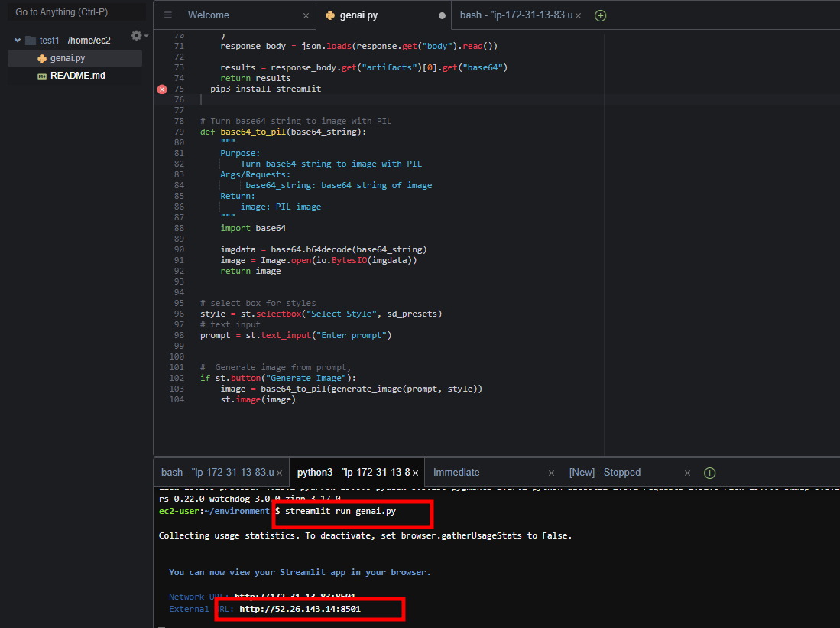Click the 'return results' line
Viewport: 840px width, 628px height.
pyautogui.click(x=255, y=78)
